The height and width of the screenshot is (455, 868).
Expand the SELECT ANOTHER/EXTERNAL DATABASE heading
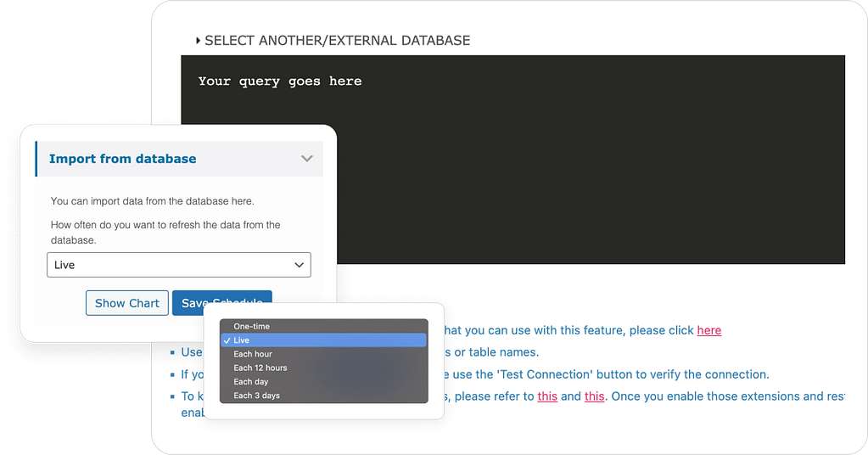tap(337, 41)
